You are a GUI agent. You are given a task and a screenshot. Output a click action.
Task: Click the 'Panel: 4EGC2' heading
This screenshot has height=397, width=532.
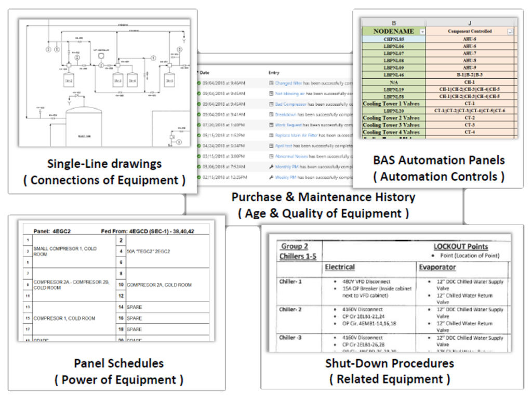point(52,231)
